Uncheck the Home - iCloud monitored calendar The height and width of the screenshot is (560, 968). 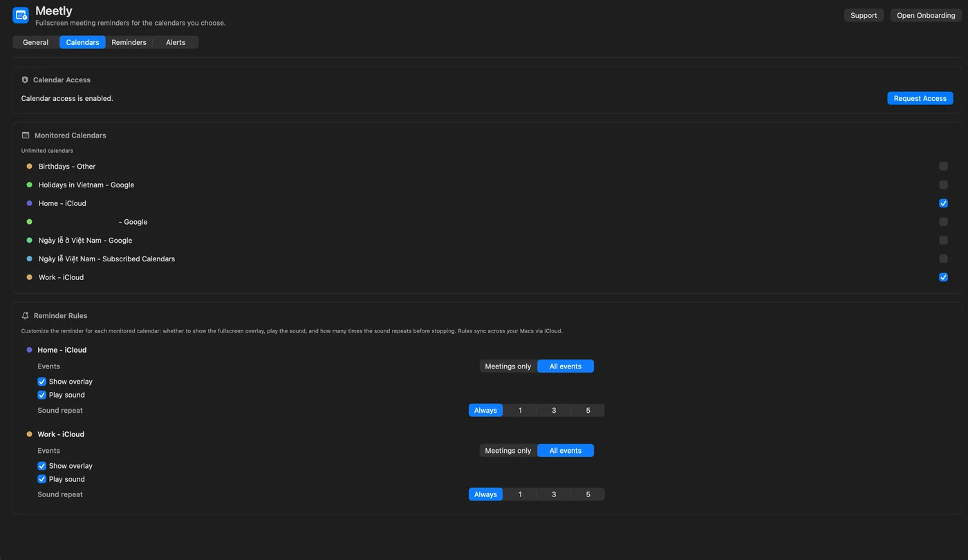[x=943, y=203]
